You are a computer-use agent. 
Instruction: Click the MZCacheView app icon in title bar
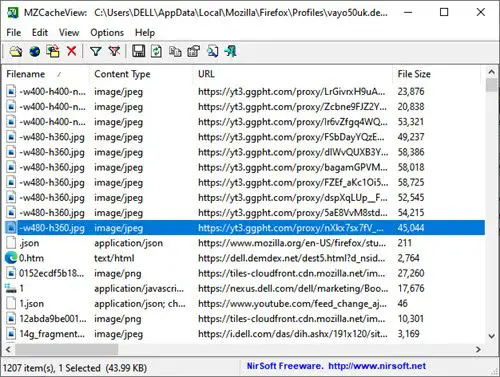pos(13,13)
